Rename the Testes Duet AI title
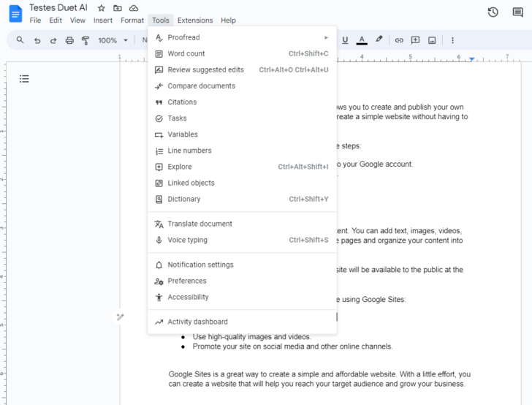 click(58, 8)
